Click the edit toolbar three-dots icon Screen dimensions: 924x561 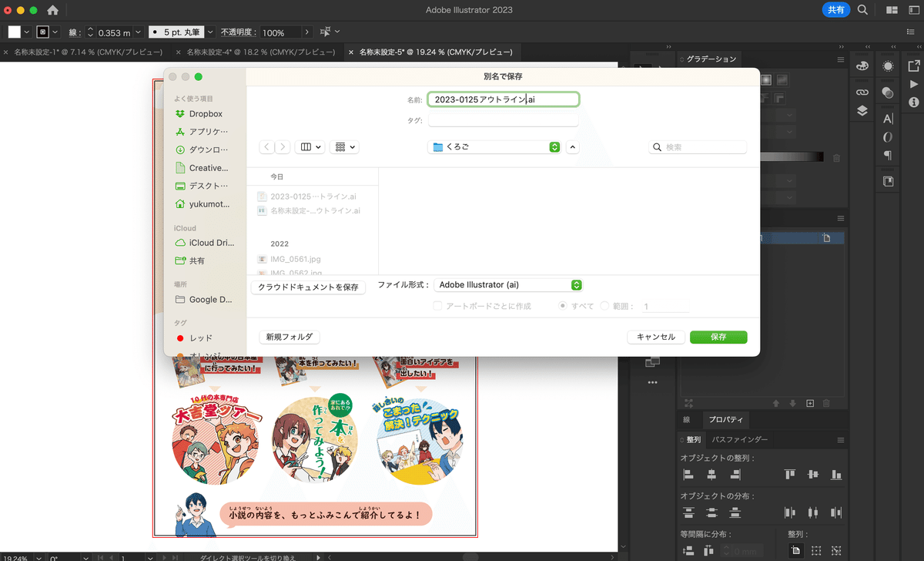click(652, 382)
